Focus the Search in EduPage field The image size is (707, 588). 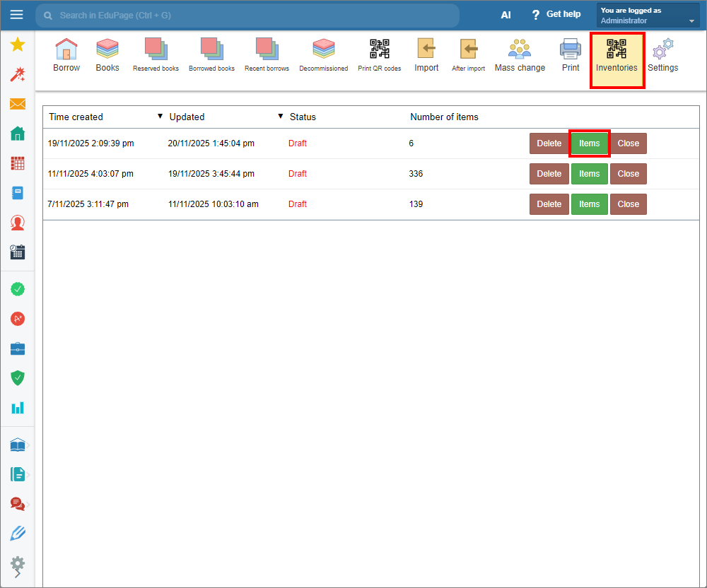click(x=247, y=15)
